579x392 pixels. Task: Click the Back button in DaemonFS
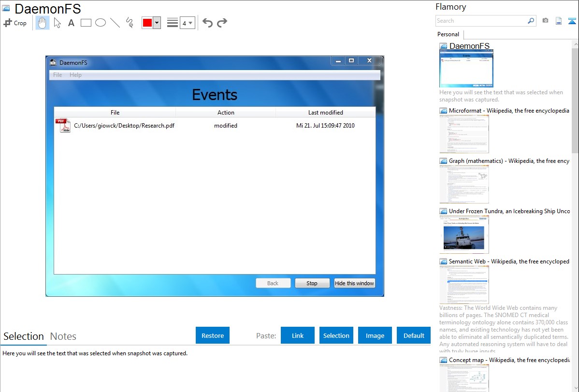tap(273, 283)
